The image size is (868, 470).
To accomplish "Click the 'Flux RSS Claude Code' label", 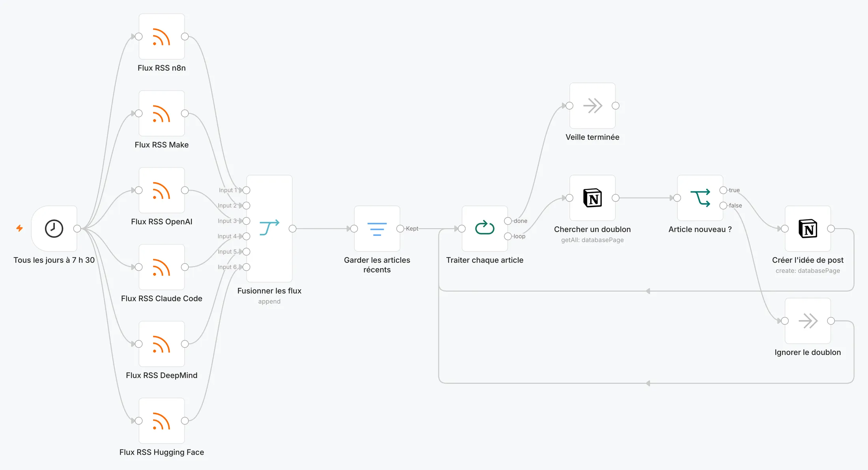I will (162, 298).
